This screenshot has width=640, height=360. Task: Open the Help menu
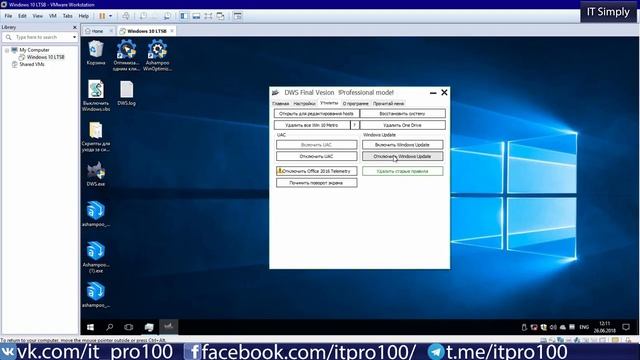coord(83,16)
